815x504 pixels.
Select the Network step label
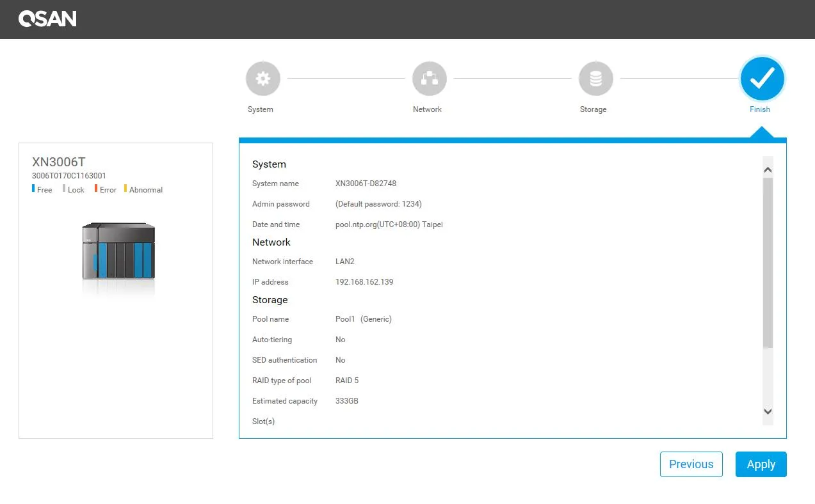coord(428,109)
